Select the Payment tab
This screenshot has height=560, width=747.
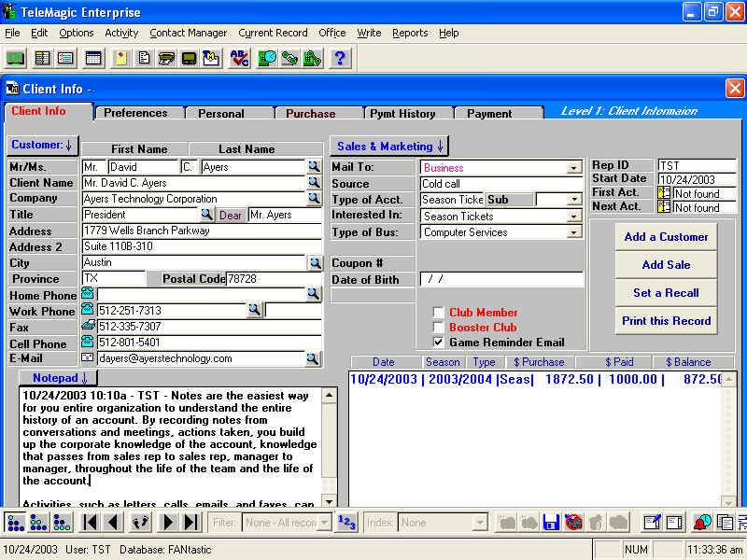click(x=489, y=113)
